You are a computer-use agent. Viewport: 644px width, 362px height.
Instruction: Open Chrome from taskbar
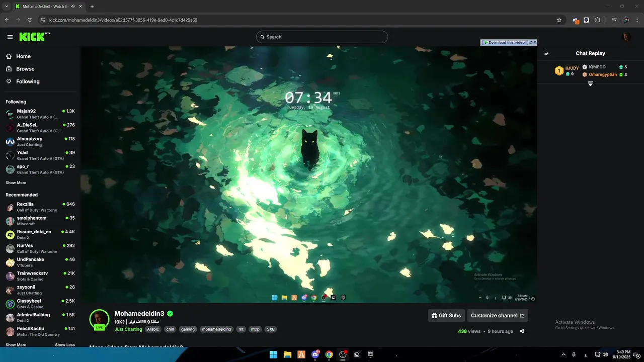point(329,354)
